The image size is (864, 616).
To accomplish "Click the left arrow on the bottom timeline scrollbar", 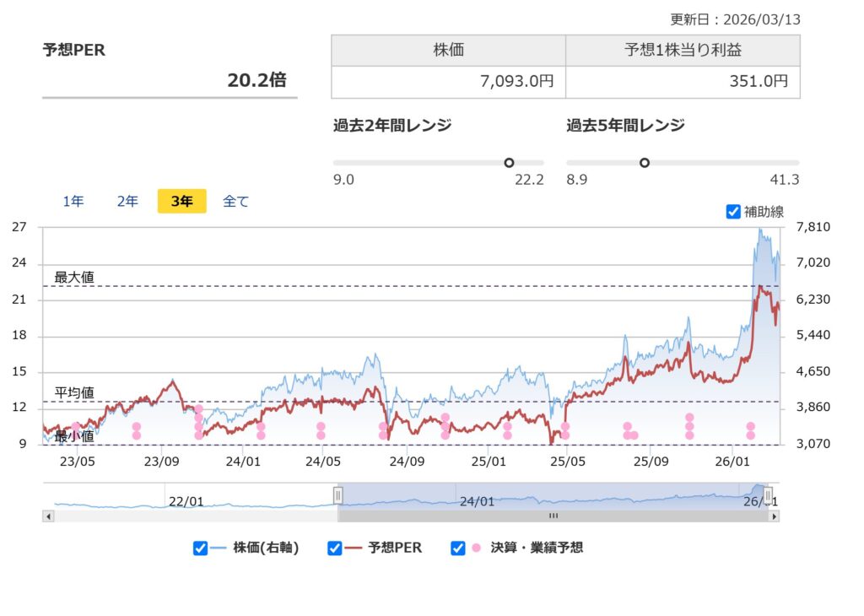I will (48, 515).
